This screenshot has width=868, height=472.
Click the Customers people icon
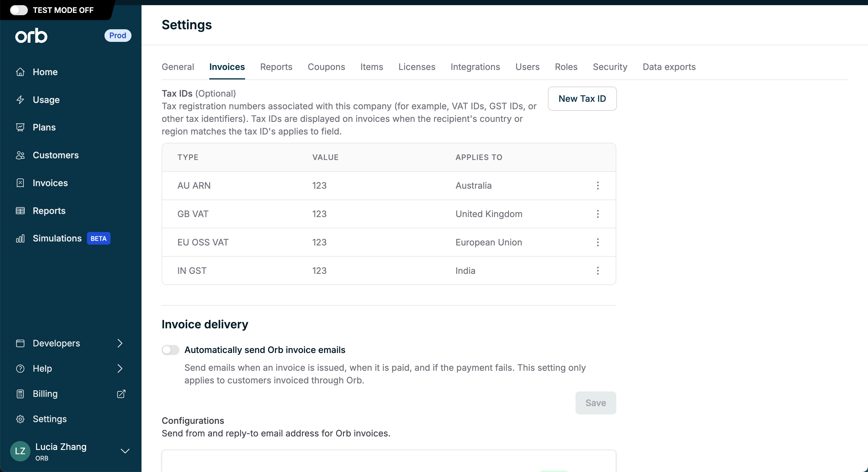tap(20, 155)
